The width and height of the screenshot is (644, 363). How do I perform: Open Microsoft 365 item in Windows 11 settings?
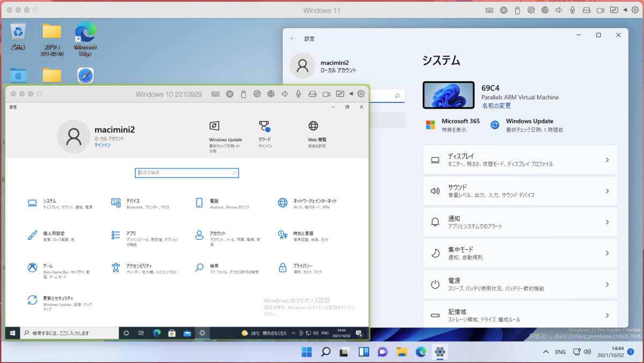(x=453, y=125)
